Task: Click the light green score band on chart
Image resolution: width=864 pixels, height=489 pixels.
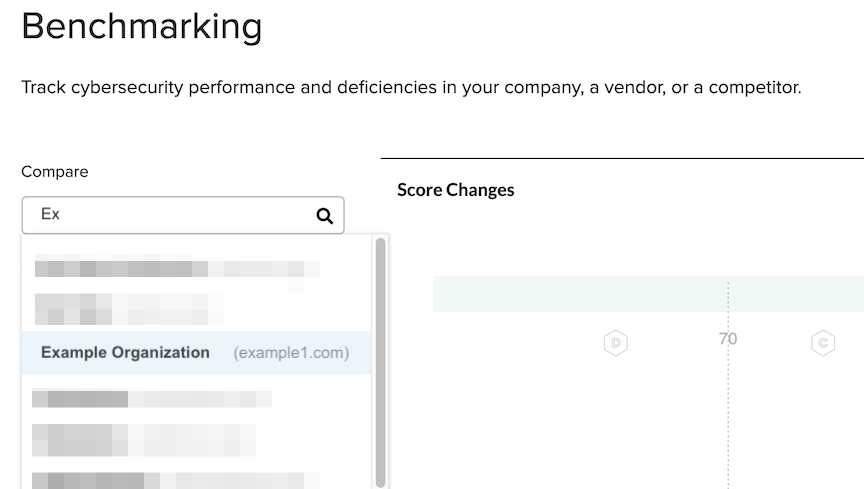Action: [648, 294]
